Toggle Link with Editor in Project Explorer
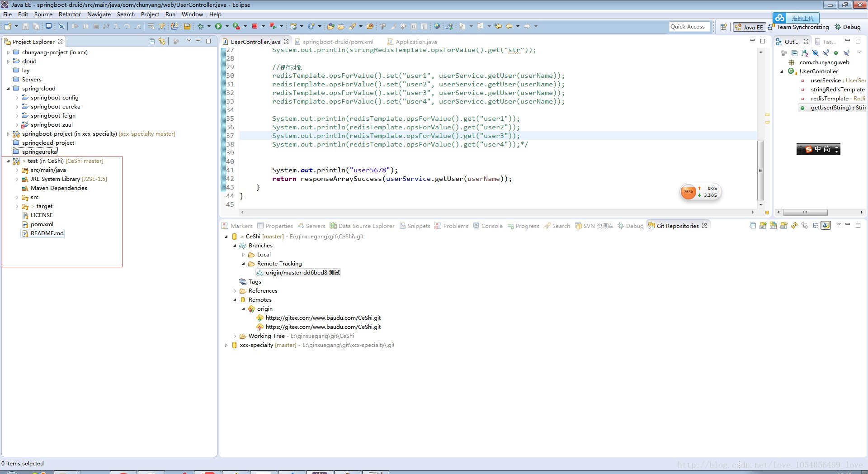The image size is (868, 474). pos(162,42)
